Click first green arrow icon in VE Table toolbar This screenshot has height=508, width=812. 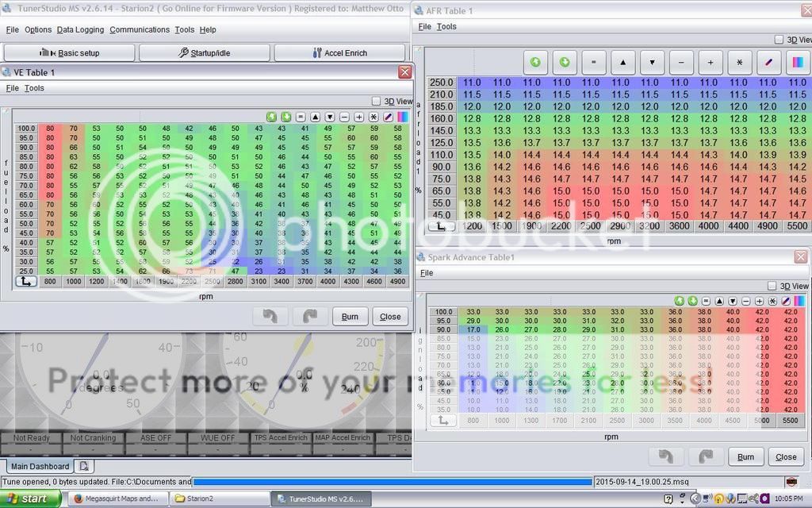[271, 117]
